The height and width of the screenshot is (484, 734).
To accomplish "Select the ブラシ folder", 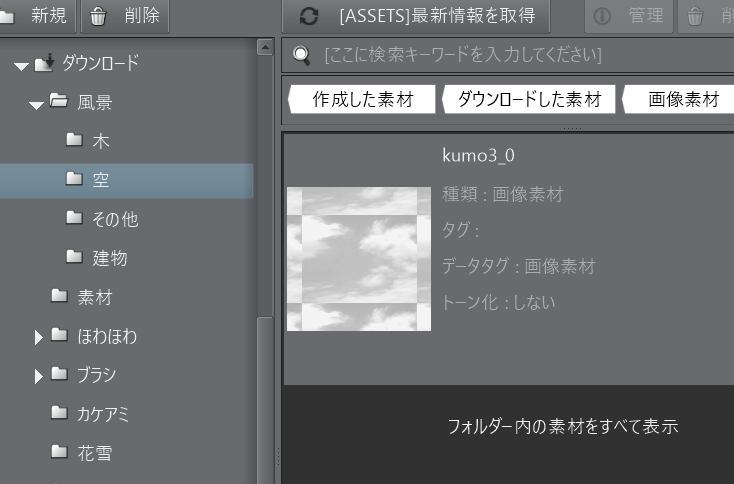I will point(96,375).
